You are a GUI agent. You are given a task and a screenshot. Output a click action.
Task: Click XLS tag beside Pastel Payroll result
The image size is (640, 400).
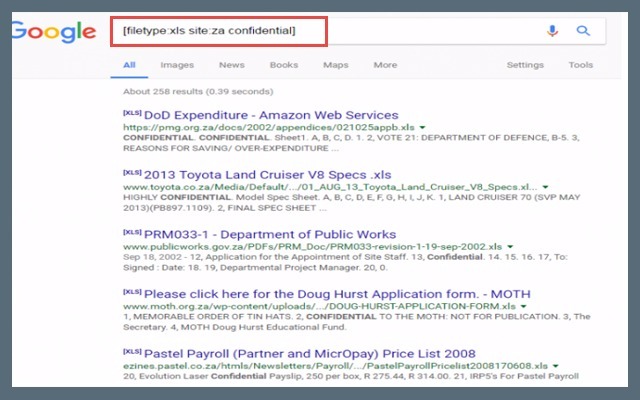[132, 351]
